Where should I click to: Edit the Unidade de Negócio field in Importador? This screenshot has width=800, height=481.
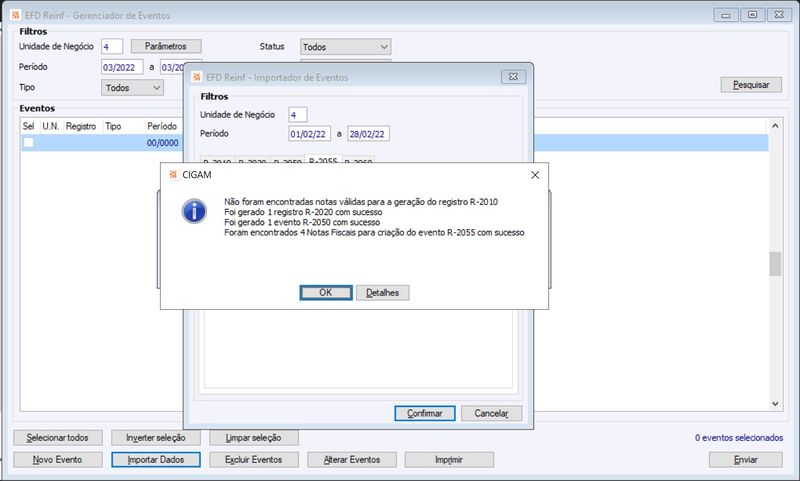point(297,115)
